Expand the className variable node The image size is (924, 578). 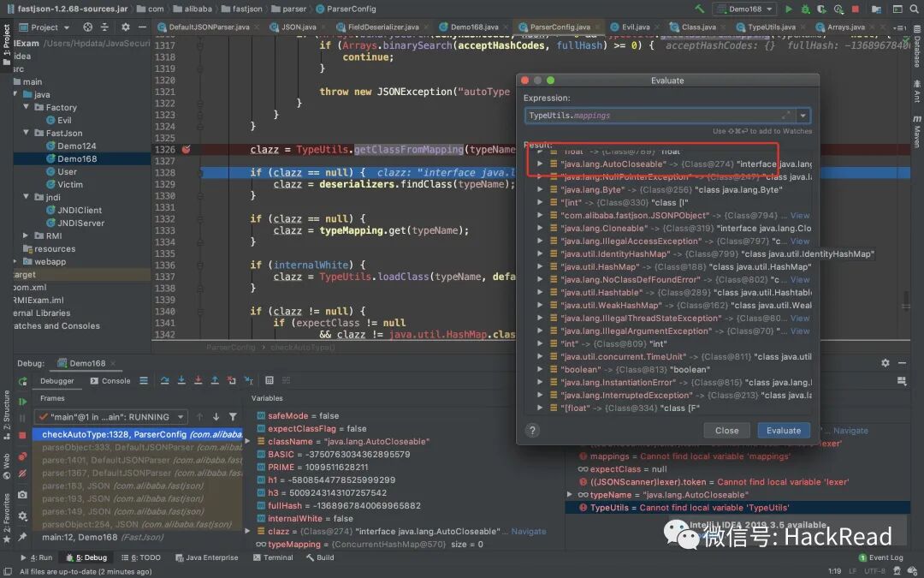[247, 441]
